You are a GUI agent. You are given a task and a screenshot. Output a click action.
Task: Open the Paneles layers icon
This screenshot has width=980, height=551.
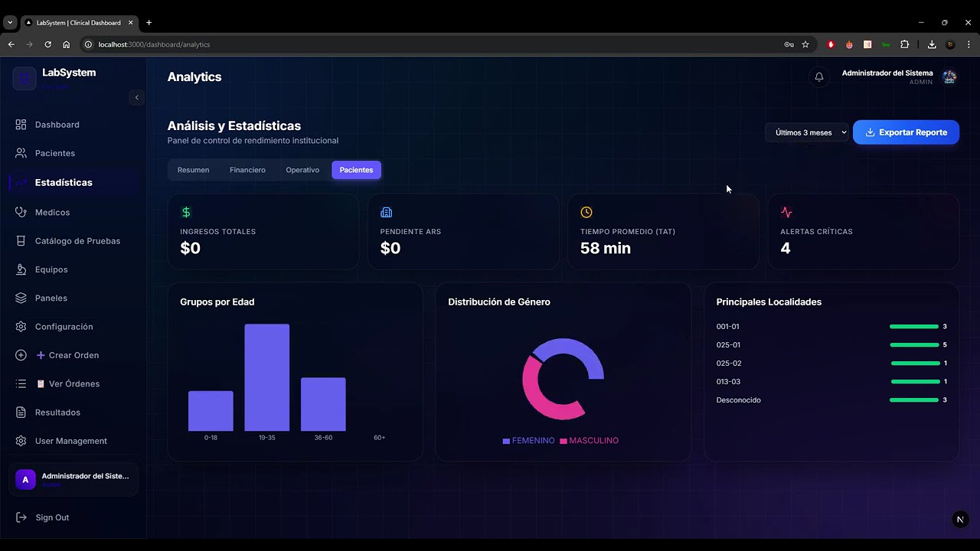click(21, 298)
